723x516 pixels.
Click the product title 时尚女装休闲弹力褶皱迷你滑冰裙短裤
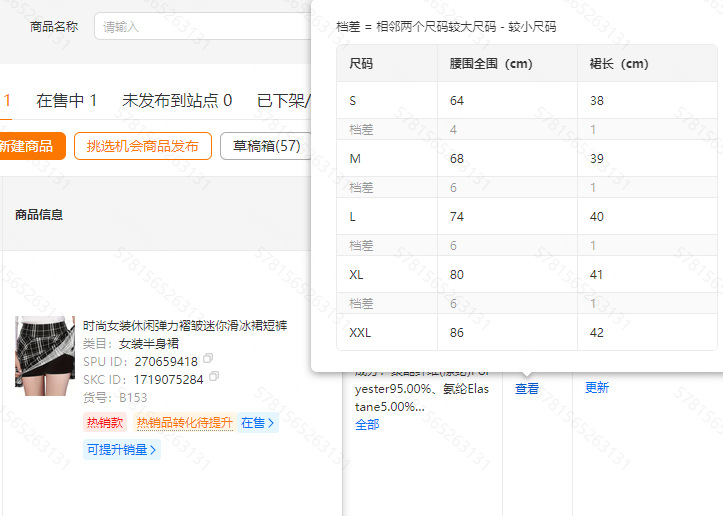pyautogui.click(x=185, y=326)
